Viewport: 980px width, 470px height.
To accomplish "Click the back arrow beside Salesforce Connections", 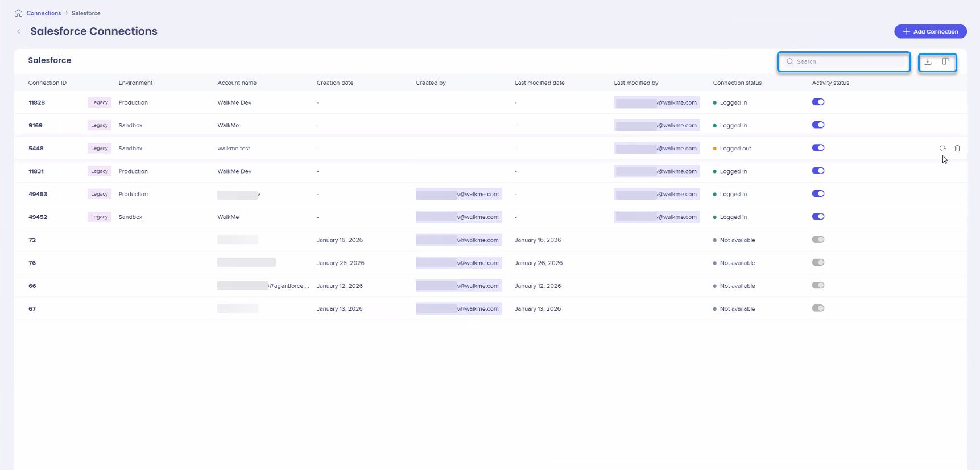I will (19, 32).
